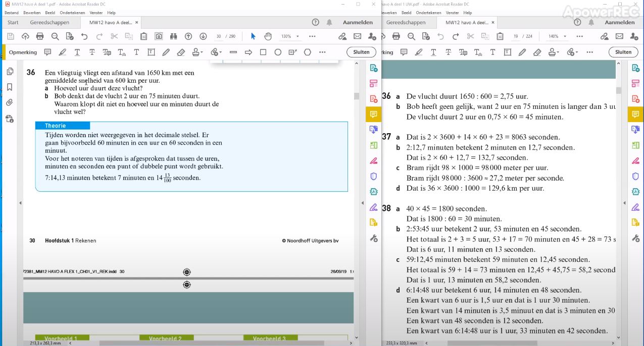Activate selection arrow tool in left window

pyautogui.click(x=253, y=36)
